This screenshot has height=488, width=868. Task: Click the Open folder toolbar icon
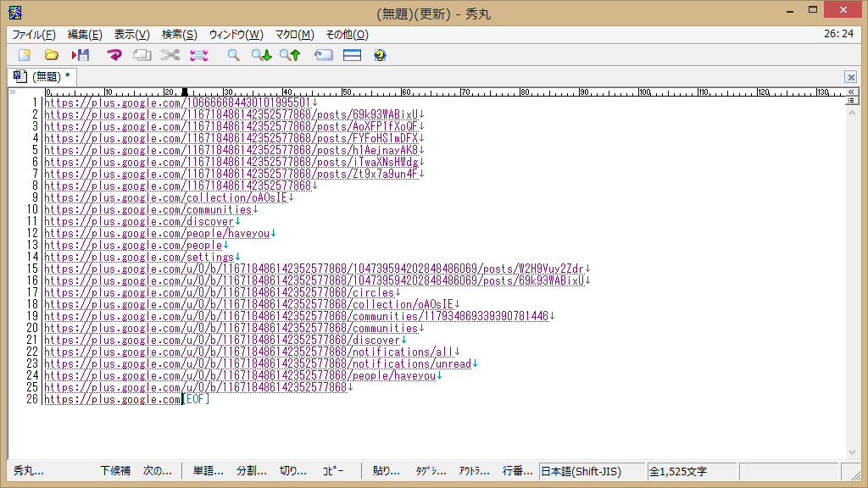(52, 55)
